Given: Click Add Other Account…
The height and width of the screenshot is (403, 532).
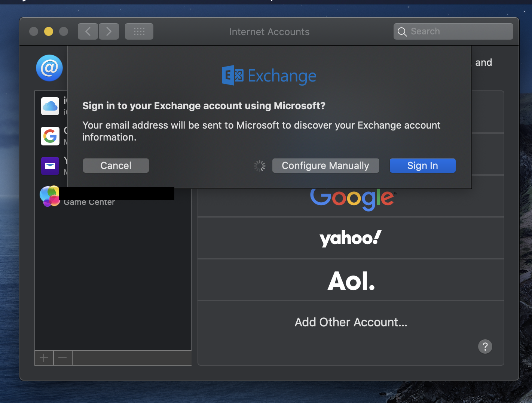Looking at the screenshot, I should point(351,322).
